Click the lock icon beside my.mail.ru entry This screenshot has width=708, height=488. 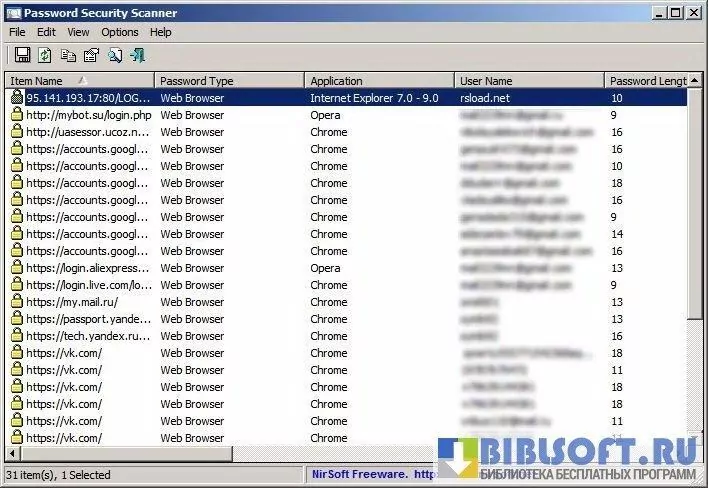(16, 302)
